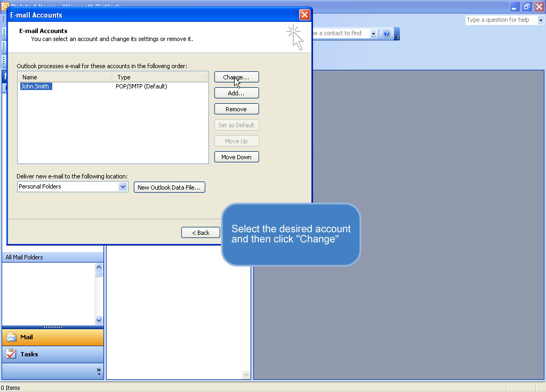Expand the 'Type a question for help' dropdown
The height and width of the screenshot is (392, 546).
[541, 20]
